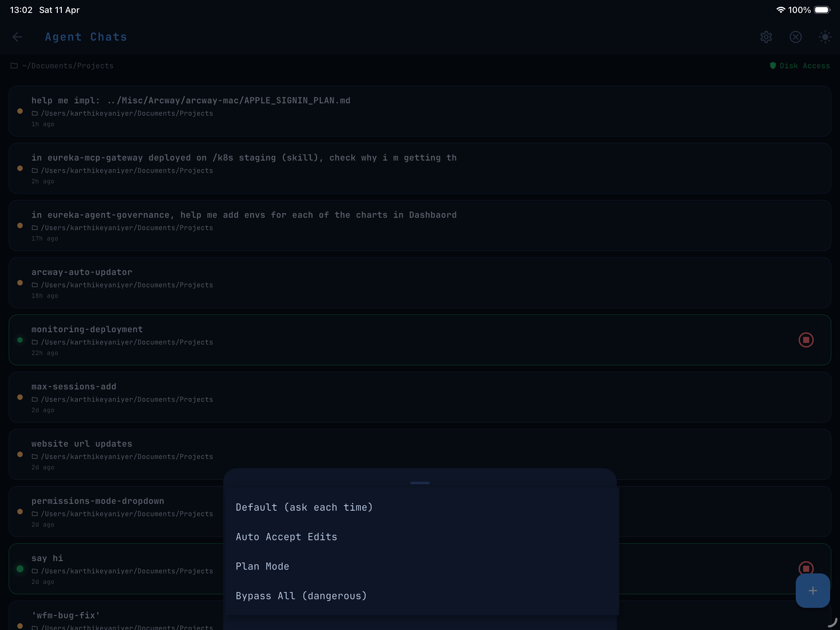840x630 pixels.
Task: Open the arcway-auto-updator chat
Action: pyautogui.click(x=420, y=283)
